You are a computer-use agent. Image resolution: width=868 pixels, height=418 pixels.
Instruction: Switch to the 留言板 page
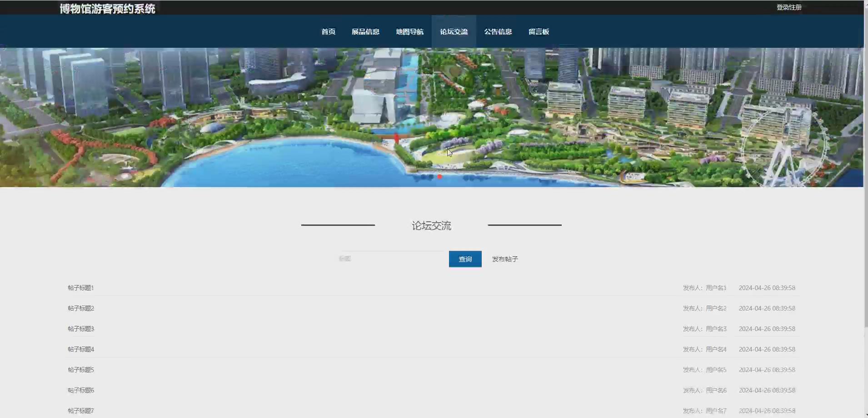coord(539,31)
